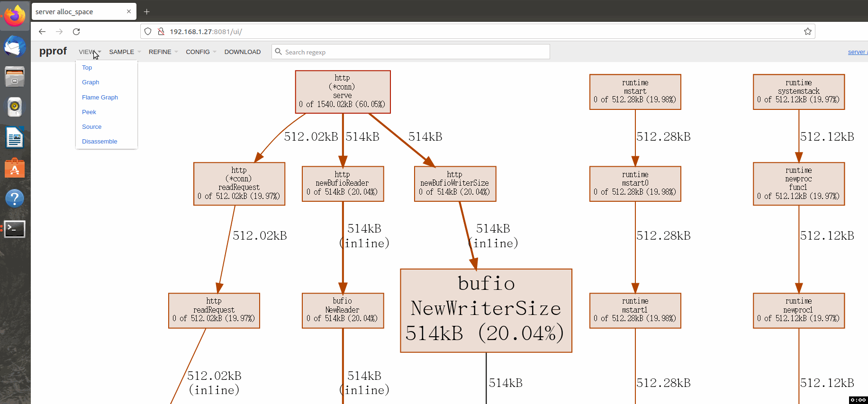Screen dimensions: 868x404
Task: Open the VIEW dropdown menu
Action: pyautogui.click(x=90, y=52)
